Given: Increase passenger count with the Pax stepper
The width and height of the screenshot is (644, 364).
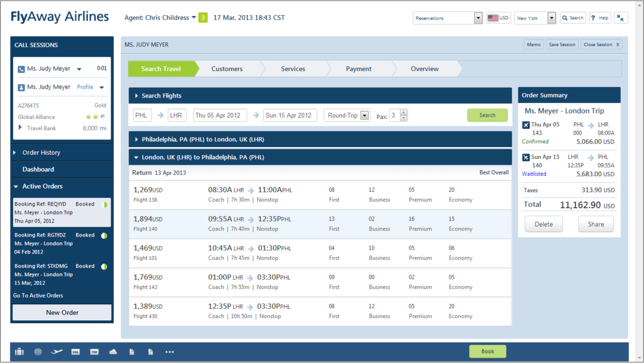Looking at the screenshot, I should click(x=404, y=112).
